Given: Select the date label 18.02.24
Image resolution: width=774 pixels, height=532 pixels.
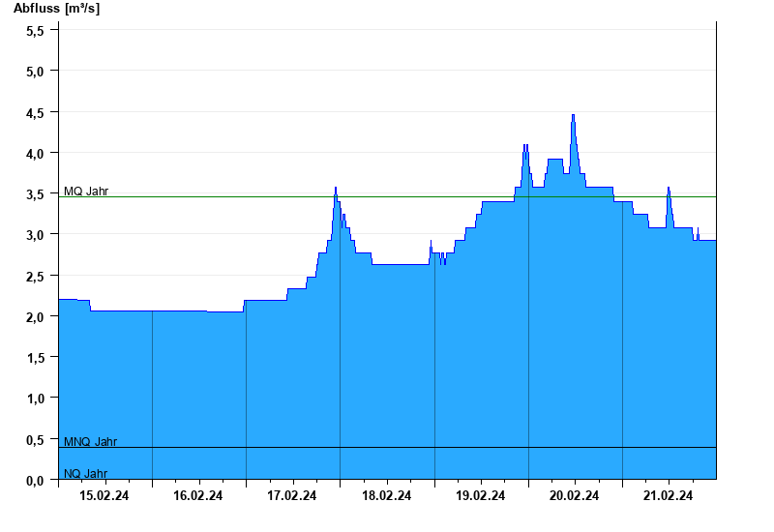Looking at the screenshot, I should coord(386,495).
